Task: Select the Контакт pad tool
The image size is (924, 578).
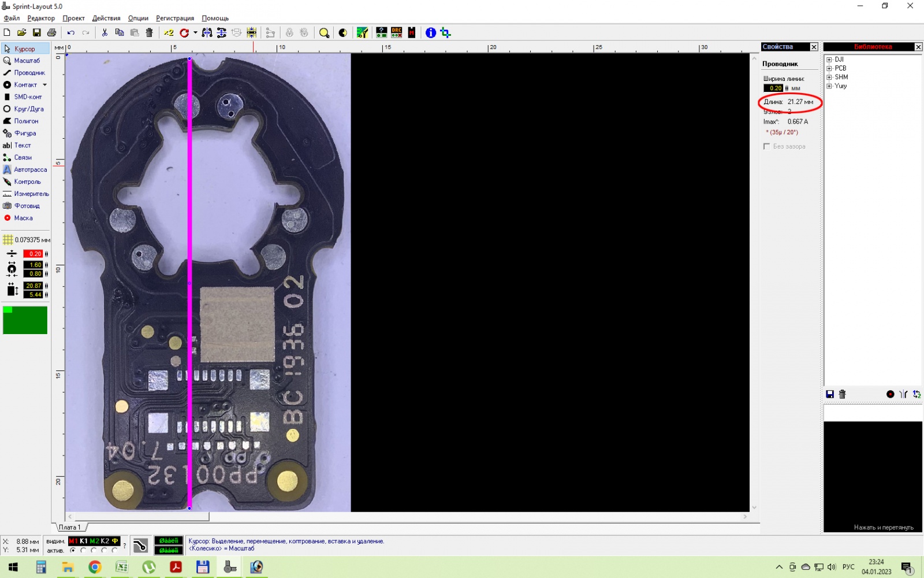Action: [x=21, y=85]
